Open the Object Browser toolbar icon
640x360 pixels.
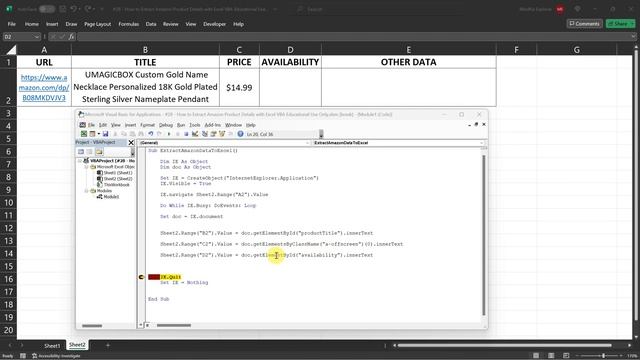click(x=222, y=134)
